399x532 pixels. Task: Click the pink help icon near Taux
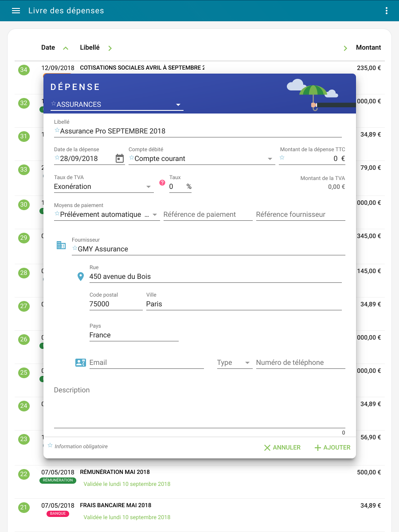(162, 183)
